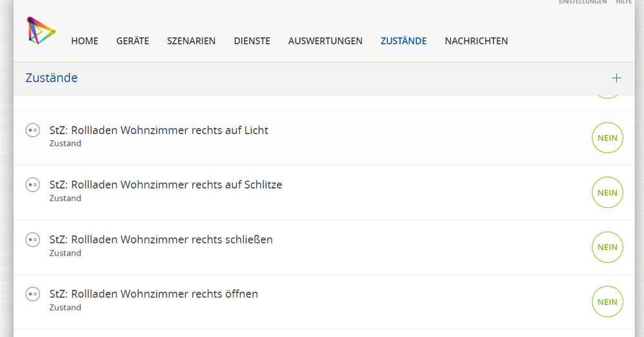Click state icon for 'rechts schließen'

[x=33, y=240]
